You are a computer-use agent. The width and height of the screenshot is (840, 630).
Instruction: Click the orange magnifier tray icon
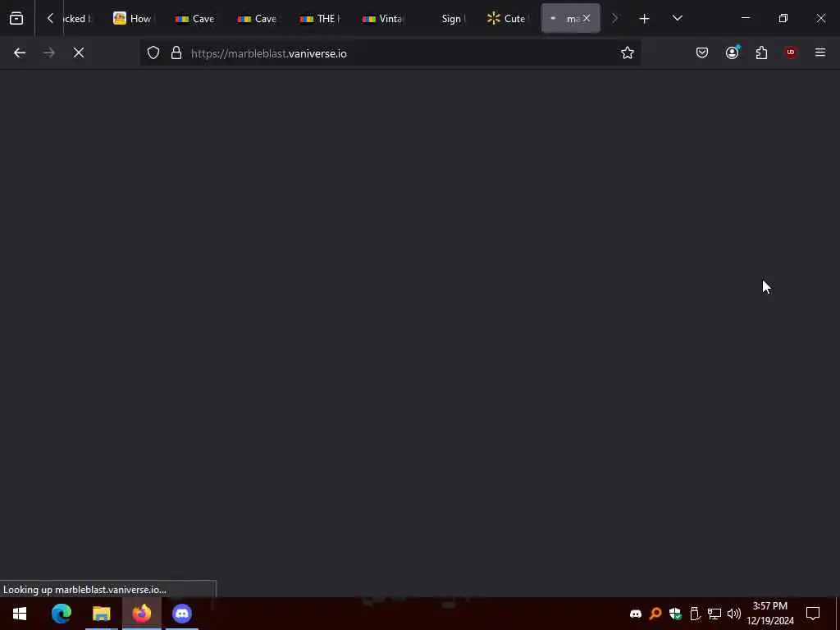click(x=655, y=614)
